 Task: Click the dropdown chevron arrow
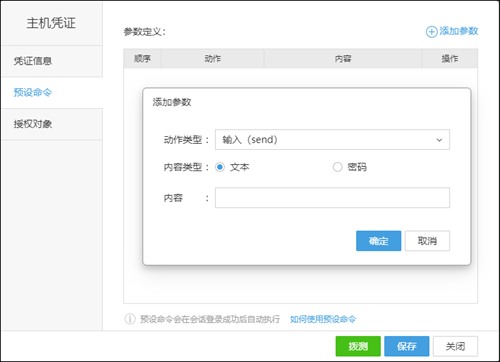click(439, 140)
